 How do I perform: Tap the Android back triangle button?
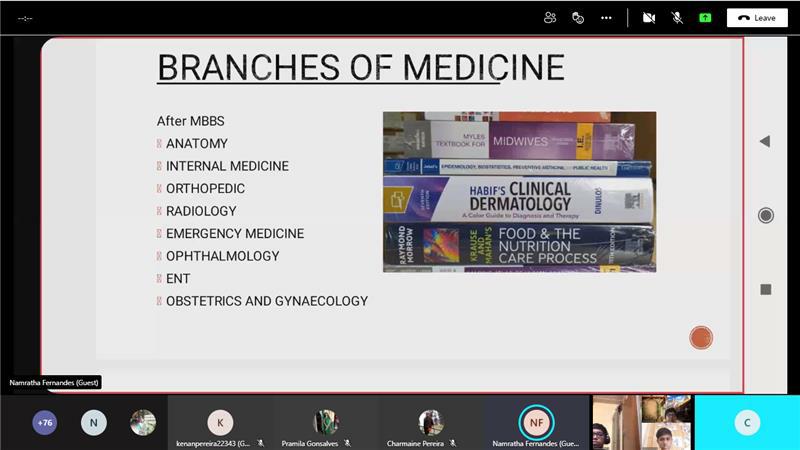(765, 142)
